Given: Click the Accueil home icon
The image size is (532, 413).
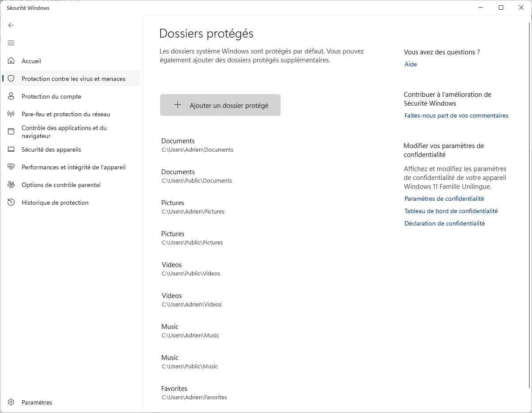Looking at the screenshot, I should [x=11, y=61].
